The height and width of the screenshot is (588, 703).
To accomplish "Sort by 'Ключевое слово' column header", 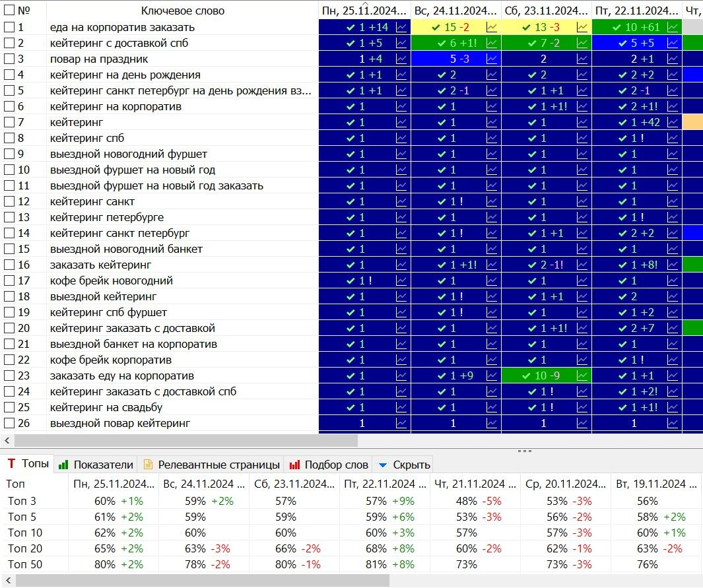I will tap(182, 11).
